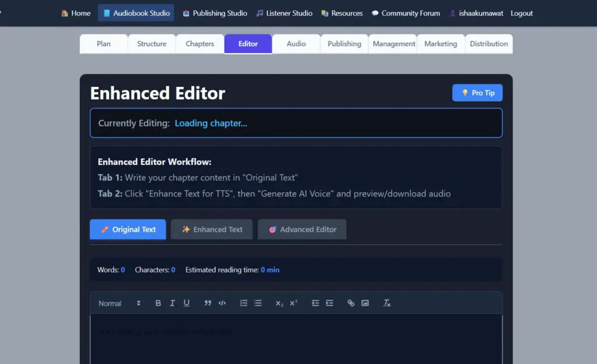Insert an image into the chapter content
597x364 pixels.
point(366,303)
